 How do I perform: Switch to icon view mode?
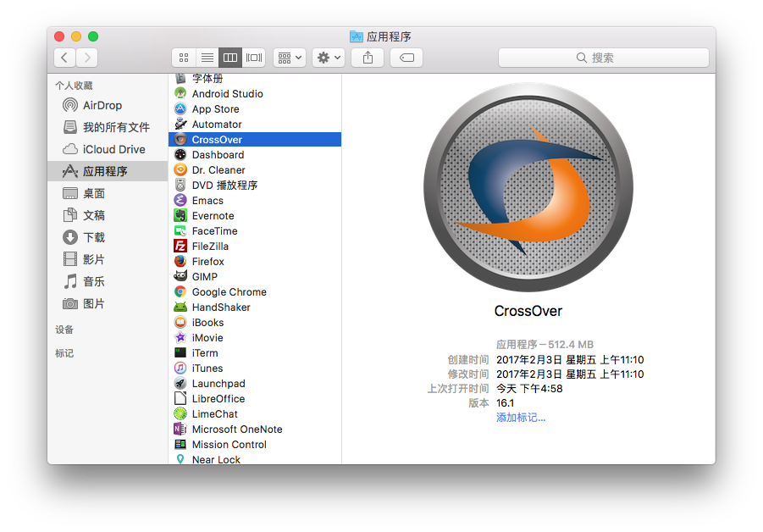tap(184, 58)
